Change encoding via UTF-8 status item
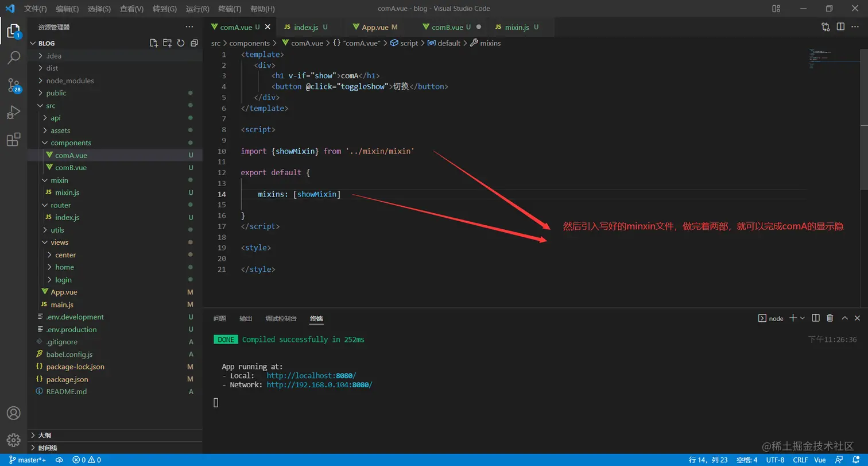The height and width of the screenshot is (466, 868). point(775,460)
